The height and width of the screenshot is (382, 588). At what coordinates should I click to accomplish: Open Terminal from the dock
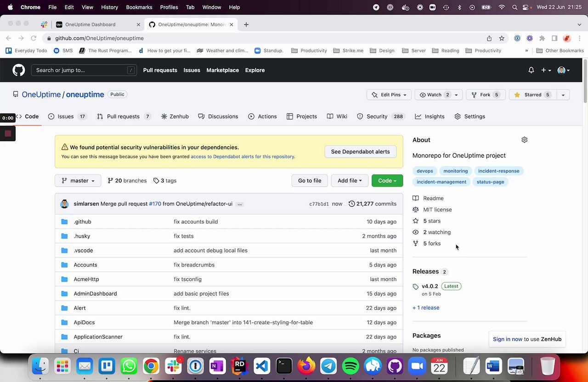(284, 366)
